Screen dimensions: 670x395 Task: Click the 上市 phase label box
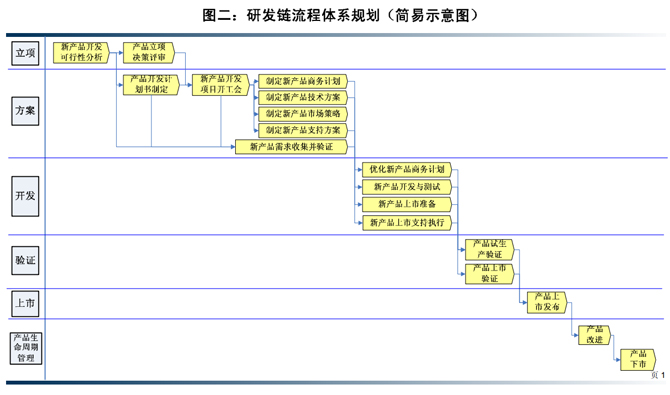[25, 304]
